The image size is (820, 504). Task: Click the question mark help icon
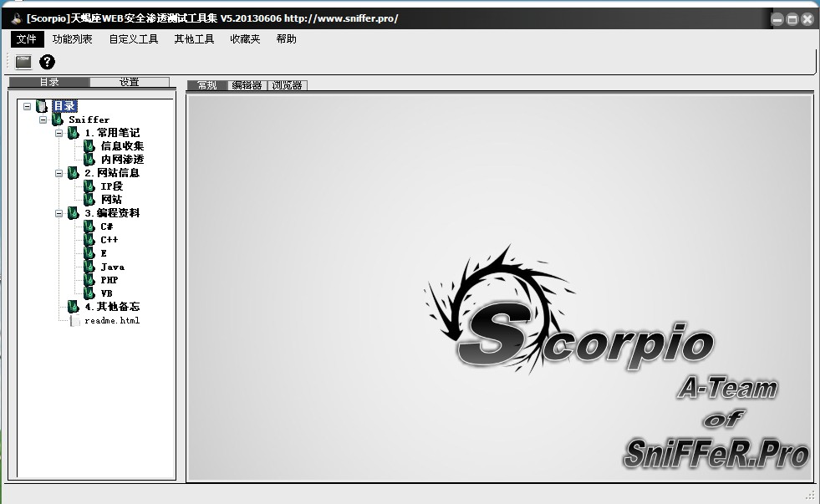click(47, 62)
